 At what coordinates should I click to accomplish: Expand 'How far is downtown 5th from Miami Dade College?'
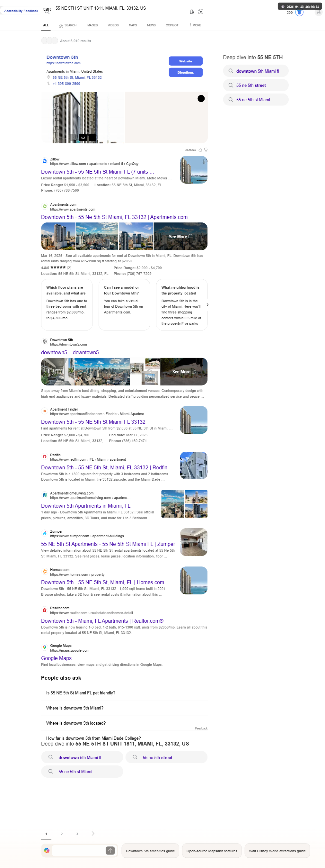coord(124,738)
